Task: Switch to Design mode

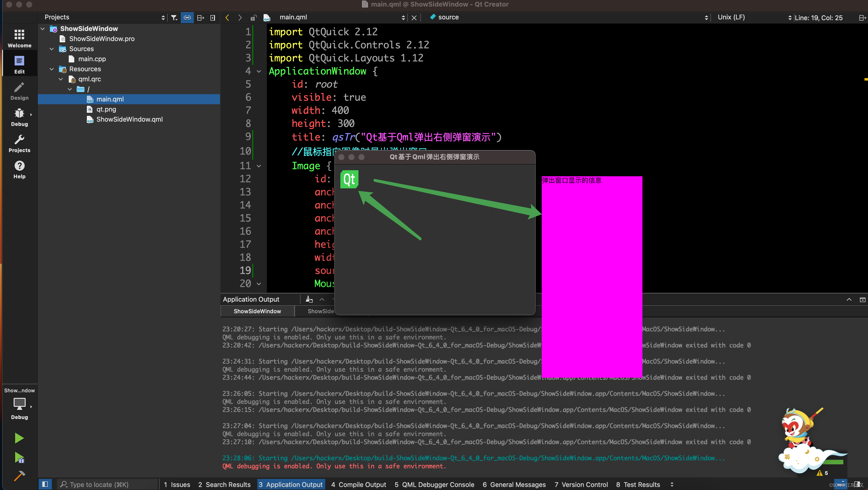Action: tap(19, 91)
